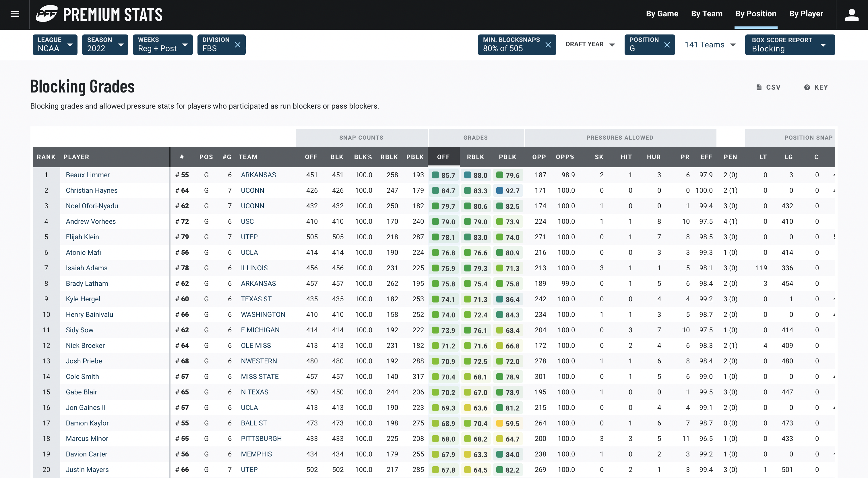Sort by the PLAYER column header

point(76,157)
